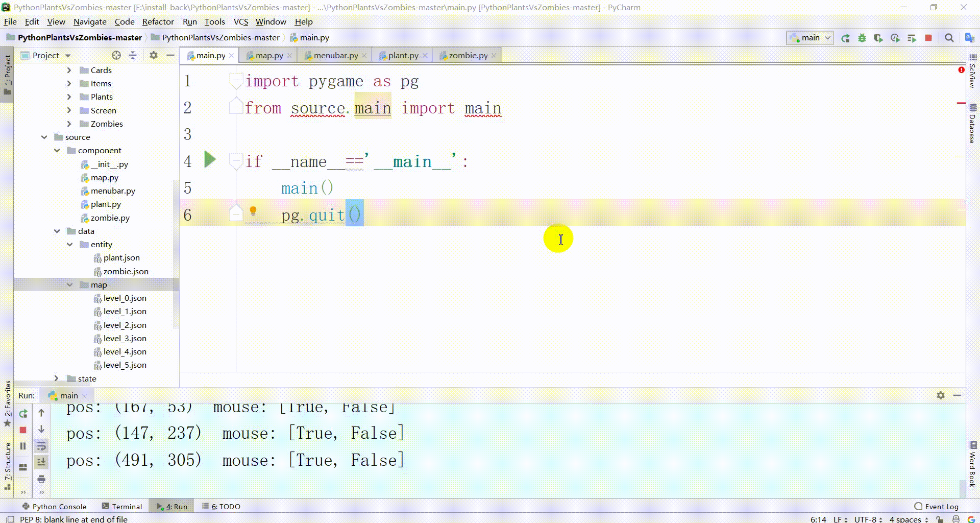Change the UTF-8 file encoding
This screenshot has height=523, width=980.
[868, 519]
